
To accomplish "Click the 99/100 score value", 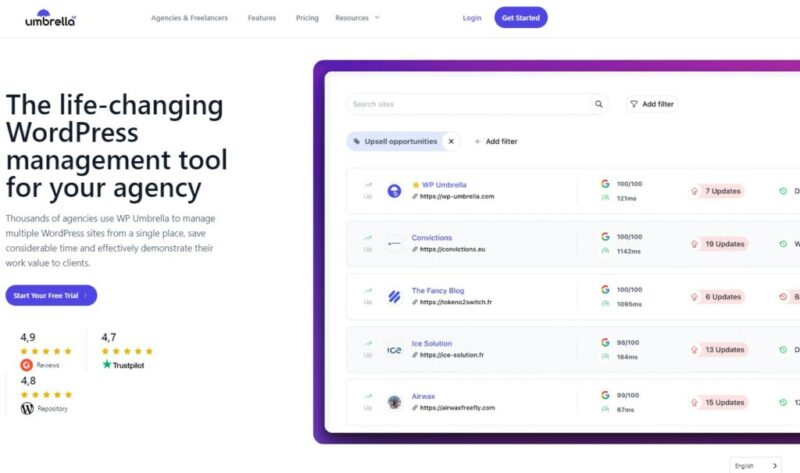I will (628, 395).
